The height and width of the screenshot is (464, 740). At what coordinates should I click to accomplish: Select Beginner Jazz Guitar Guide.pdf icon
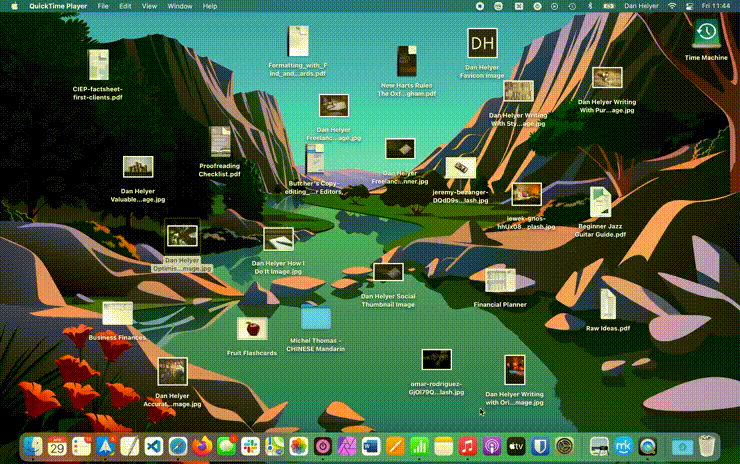click(x=600, y=202)
